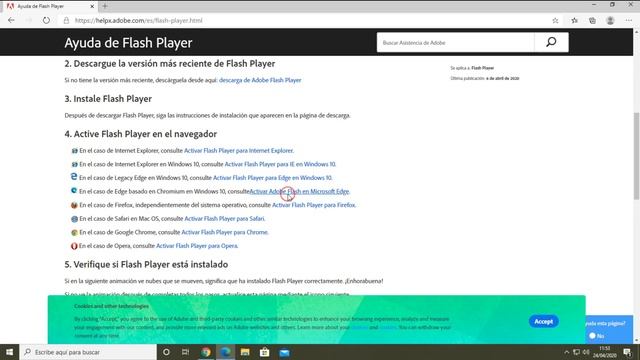
Task: Open Activar Flash Player para Safari link
Action: [224, 219]
